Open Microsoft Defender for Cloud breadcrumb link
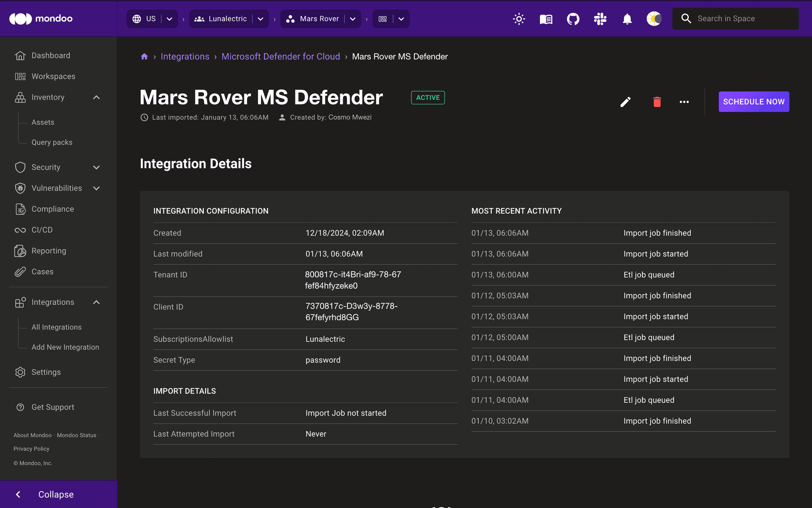The width and height of the screenshot is (812, 508). click(x=281, y=56)
